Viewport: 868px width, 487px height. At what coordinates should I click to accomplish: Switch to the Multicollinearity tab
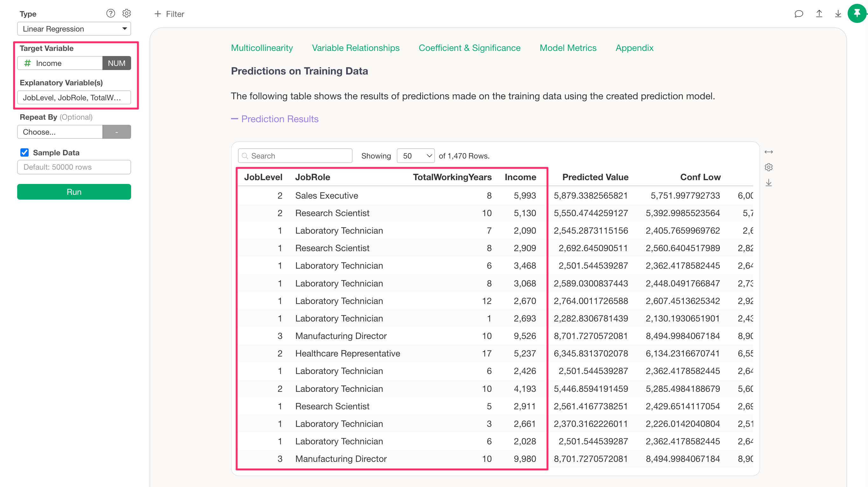coord(262,48)
